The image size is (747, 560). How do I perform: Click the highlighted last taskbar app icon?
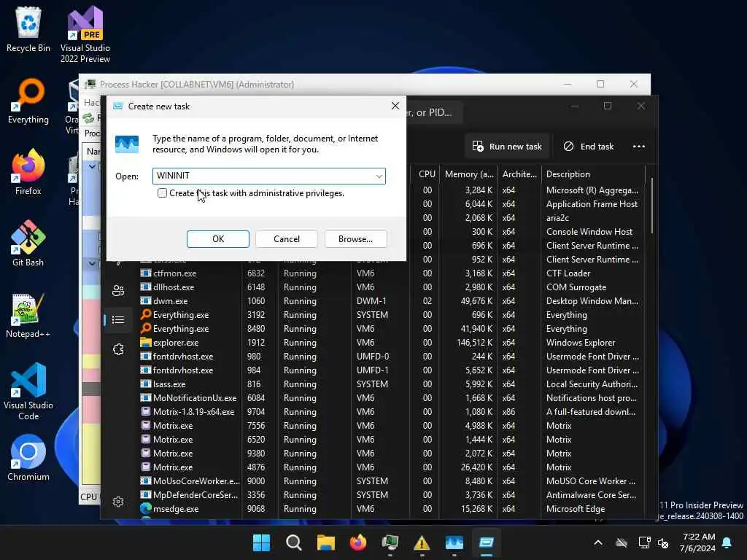487,542
